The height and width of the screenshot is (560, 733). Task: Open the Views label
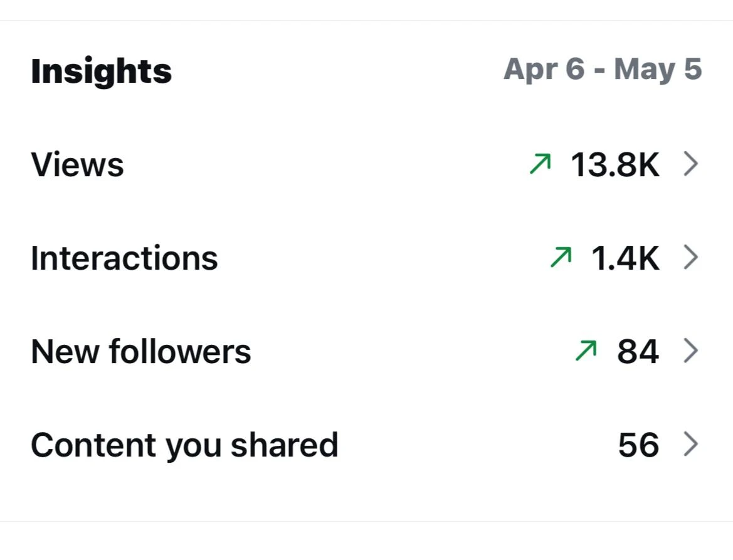pyautogui.click(x=77, y=164)
